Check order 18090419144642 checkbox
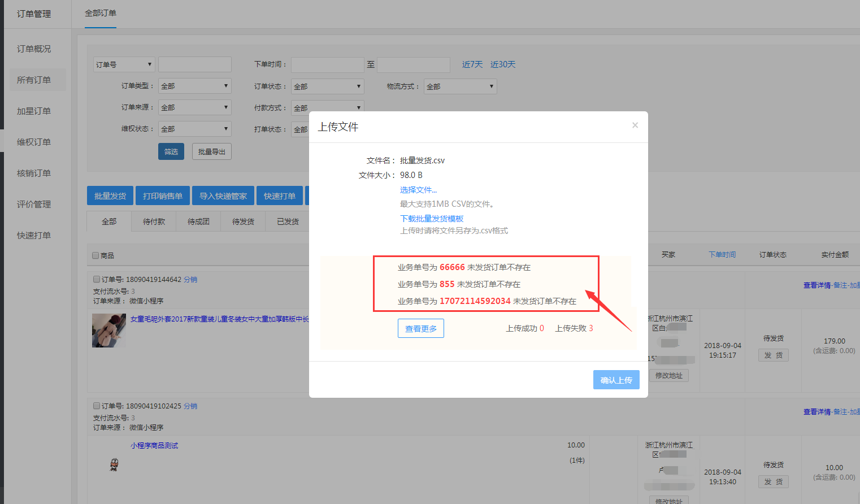The width and height of the screenshot is (860, 504). (97, 279)
